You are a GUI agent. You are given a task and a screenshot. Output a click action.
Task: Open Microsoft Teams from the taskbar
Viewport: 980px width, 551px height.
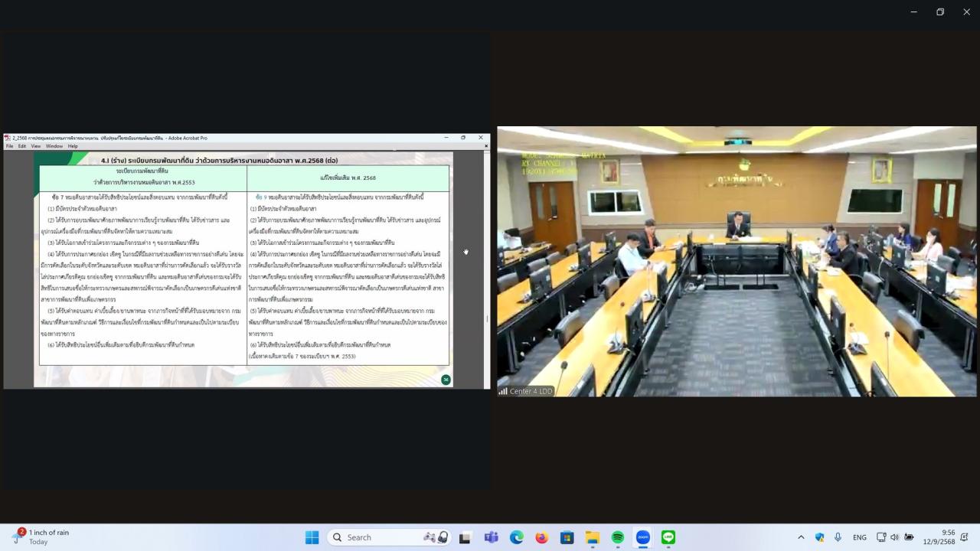click(491, 537)
